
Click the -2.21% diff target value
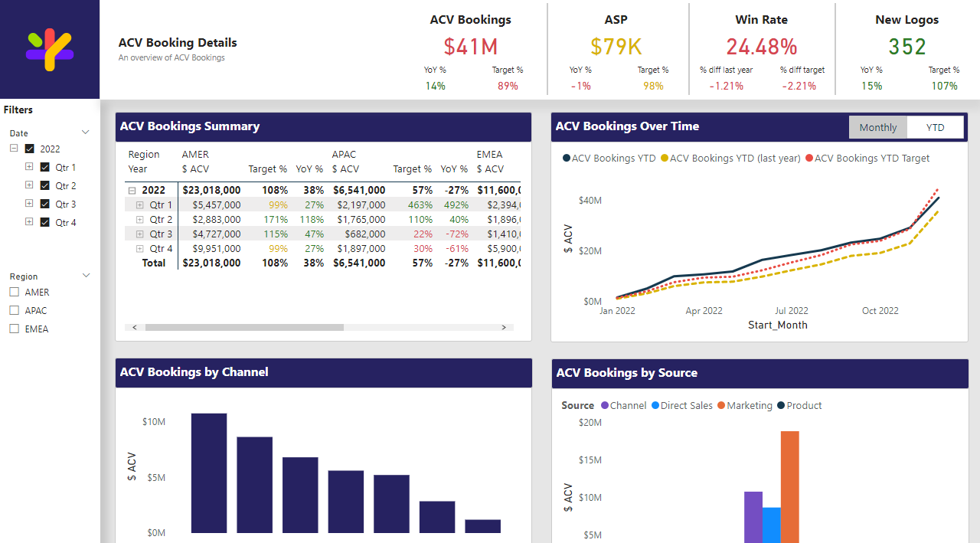coord(799,86)
